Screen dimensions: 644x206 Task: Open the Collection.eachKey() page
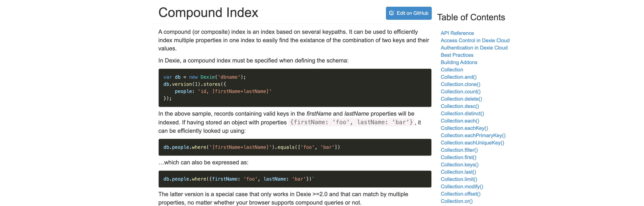[464, 128]
